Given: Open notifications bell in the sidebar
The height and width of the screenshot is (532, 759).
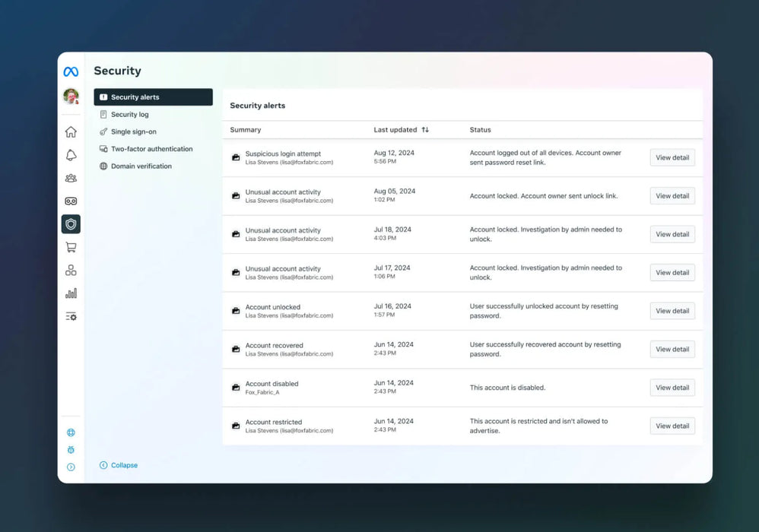Looking at the screenshot, I should (71, 155).
